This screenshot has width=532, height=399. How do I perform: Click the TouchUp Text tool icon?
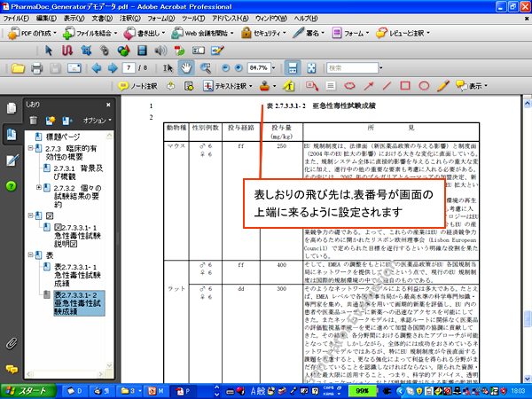pos(179,51)
